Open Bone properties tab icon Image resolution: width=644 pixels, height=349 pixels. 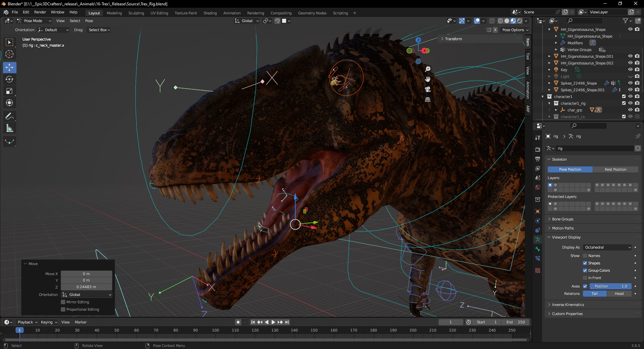[x=538, y=249]
